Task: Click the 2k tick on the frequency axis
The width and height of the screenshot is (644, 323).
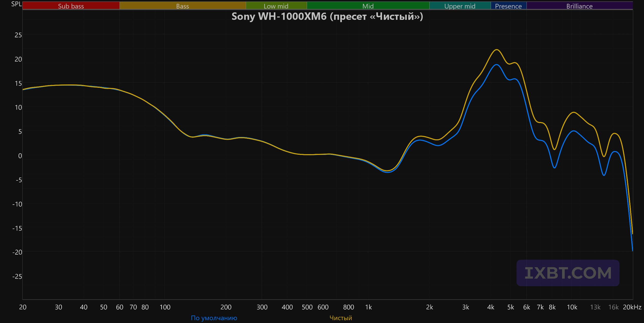Action: click(x=430, y=307)
